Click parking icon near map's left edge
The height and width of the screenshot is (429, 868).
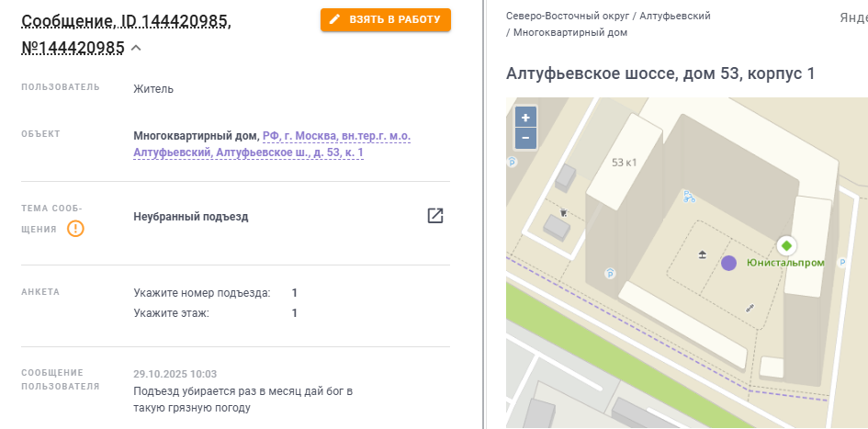tap(512, 163)
